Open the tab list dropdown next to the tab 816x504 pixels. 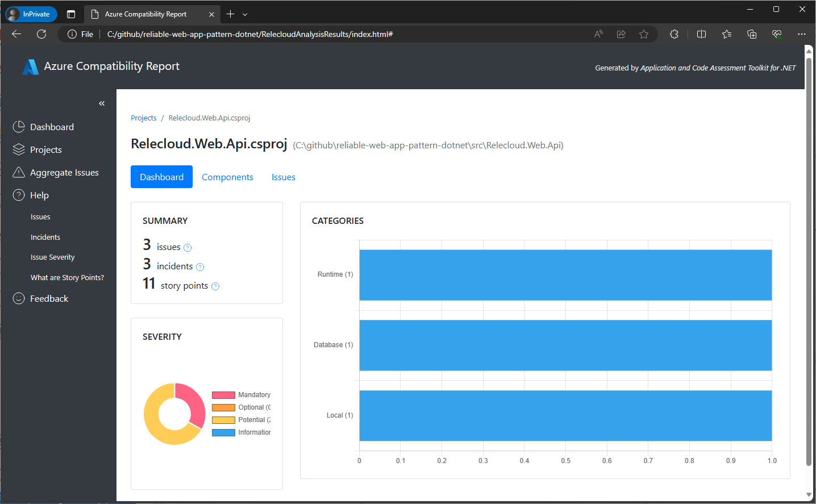pos(245,14)
